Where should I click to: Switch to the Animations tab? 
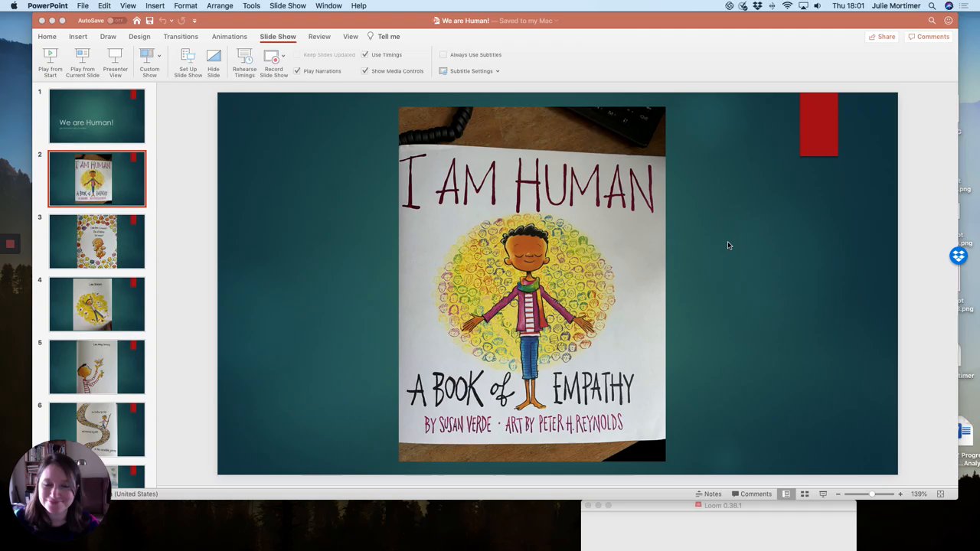pos(229,36)
